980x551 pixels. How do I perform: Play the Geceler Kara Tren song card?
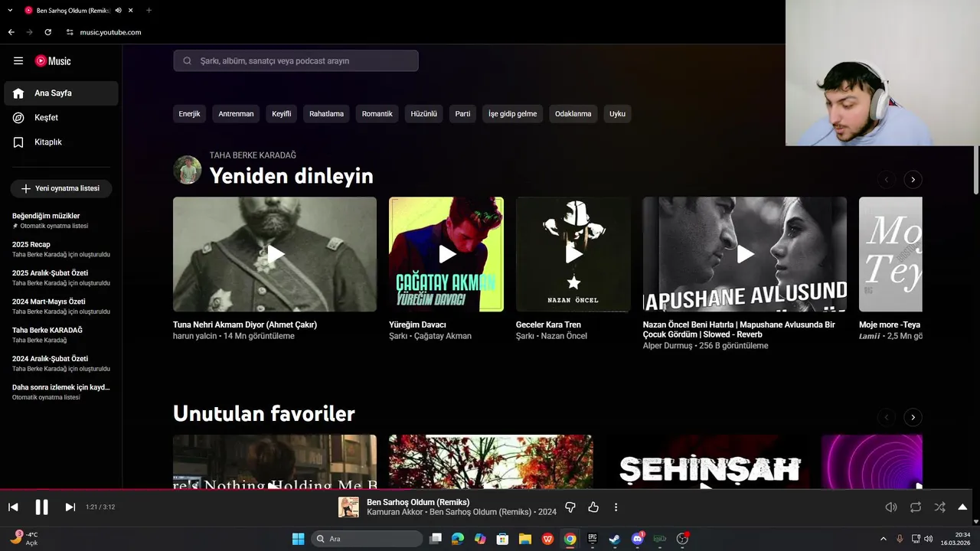point(573,254)
